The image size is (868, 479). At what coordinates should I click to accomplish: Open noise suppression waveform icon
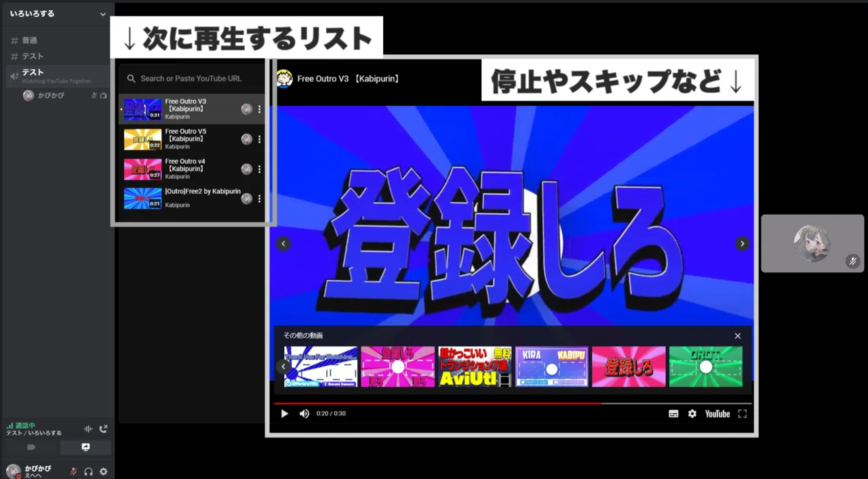pyautogui.click(x=88, y=429)
